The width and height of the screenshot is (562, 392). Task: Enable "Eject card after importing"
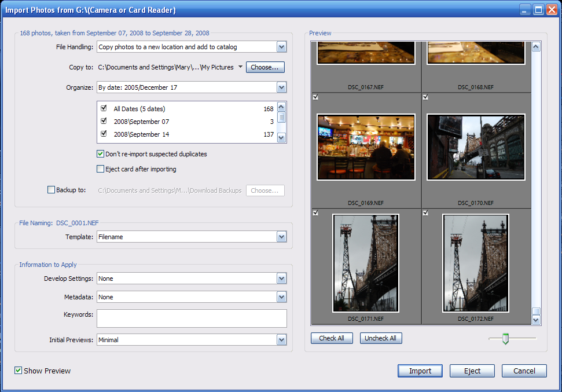pyautogui.click(x=100, y=168)
